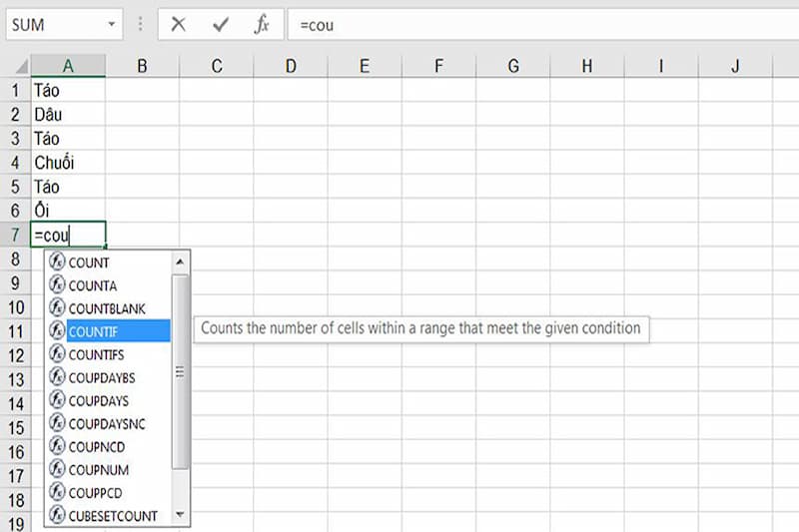799x532 pixels.
Task: Click the fx icon beside COUNT
Action: point(57,263)
